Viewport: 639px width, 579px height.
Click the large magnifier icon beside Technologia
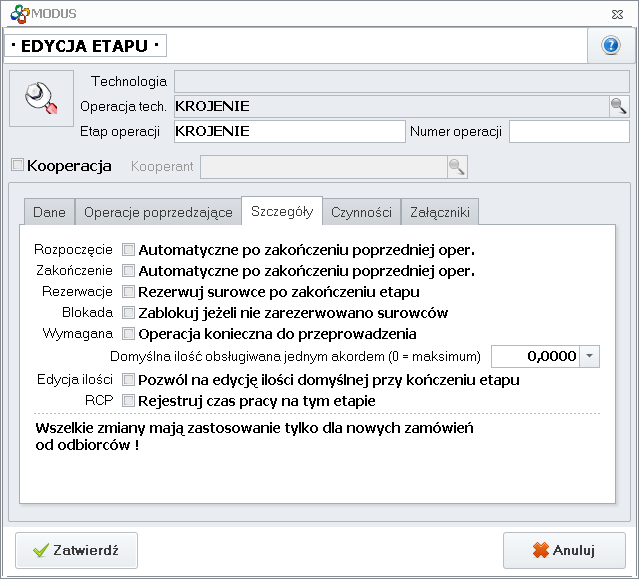pyautogui.click(x=41, y=98)
